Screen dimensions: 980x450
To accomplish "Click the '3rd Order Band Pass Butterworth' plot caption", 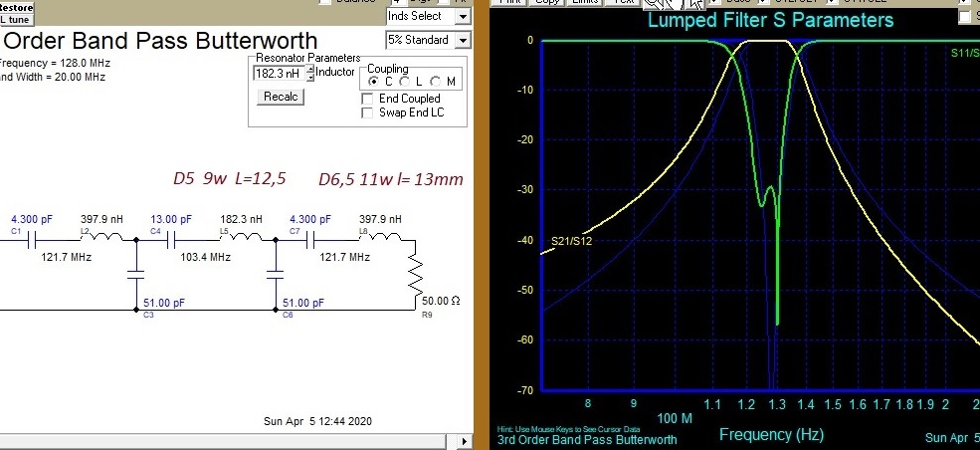I will (587, 439).
